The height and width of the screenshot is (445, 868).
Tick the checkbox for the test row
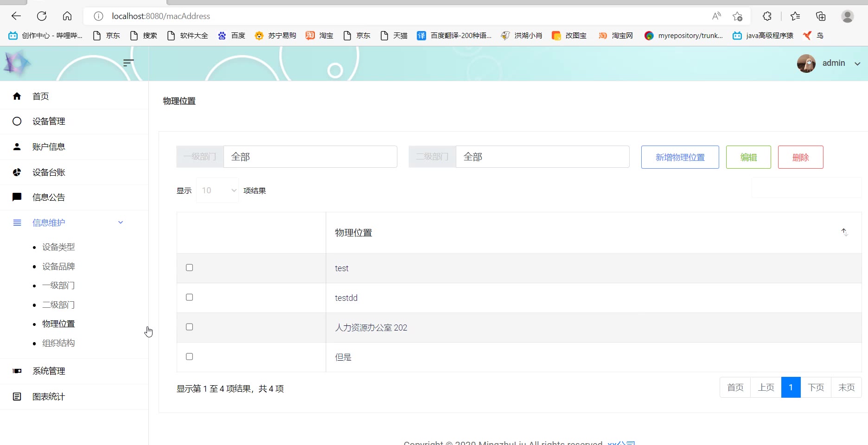(189, 267)
